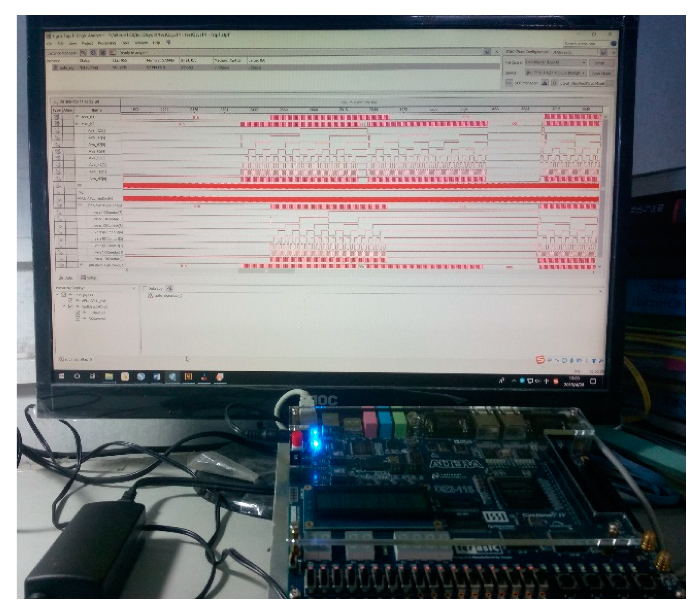Click the Autorun Analysis icon in Instance Manager
The height and width of the screenshot is (615, 700).
pos(93,53)
